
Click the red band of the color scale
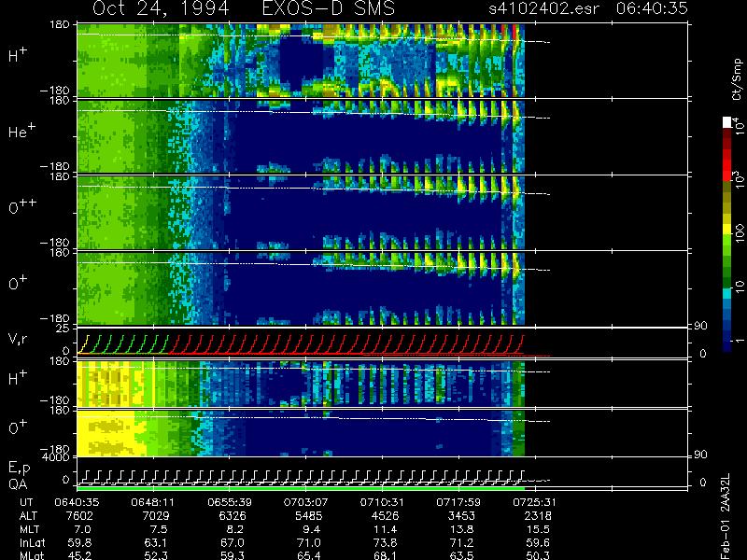[x=727, y=164]
